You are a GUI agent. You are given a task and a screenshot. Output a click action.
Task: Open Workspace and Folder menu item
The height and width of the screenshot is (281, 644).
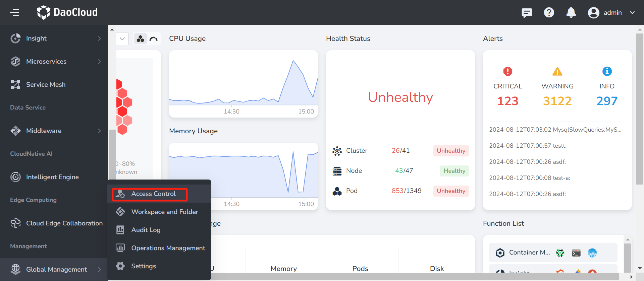tap(164, 212)
